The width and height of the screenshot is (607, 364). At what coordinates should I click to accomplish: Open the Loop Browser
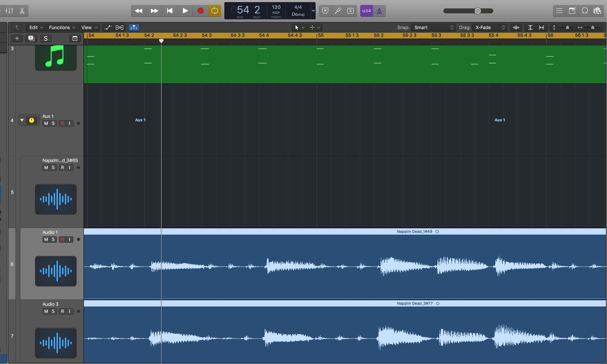tap(585, 11)
